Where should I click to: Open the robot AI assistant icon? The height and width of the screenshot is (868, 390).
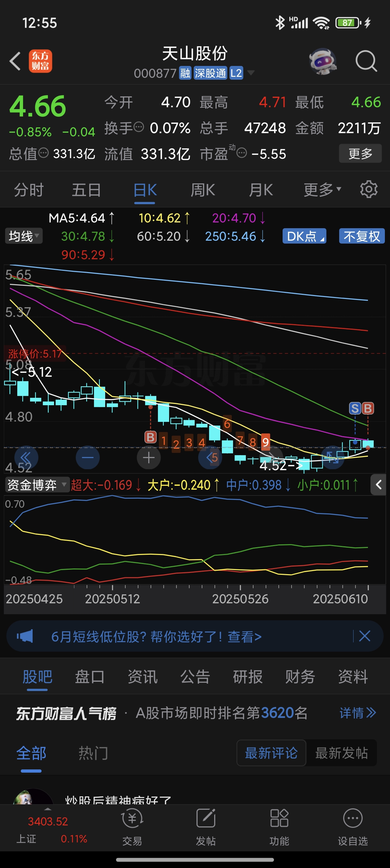point(322,61)
